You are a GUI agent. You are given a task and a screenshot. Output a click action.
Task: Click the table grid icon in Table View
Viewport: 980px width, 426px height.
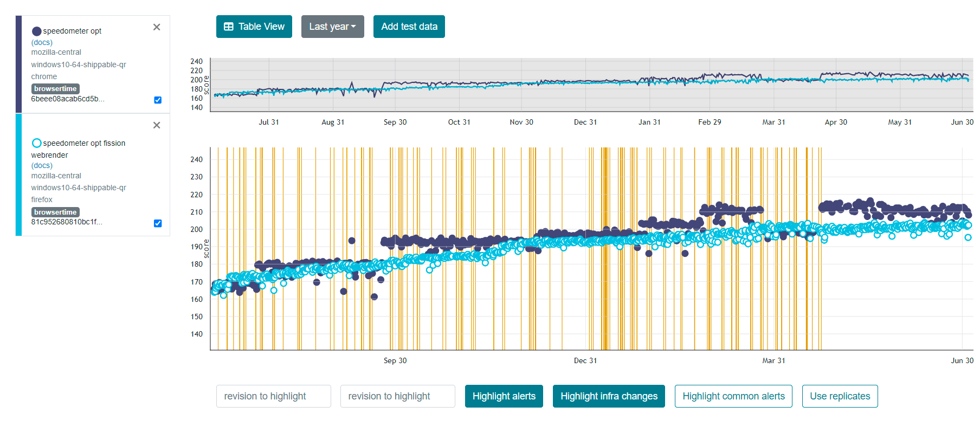(229, 27)
